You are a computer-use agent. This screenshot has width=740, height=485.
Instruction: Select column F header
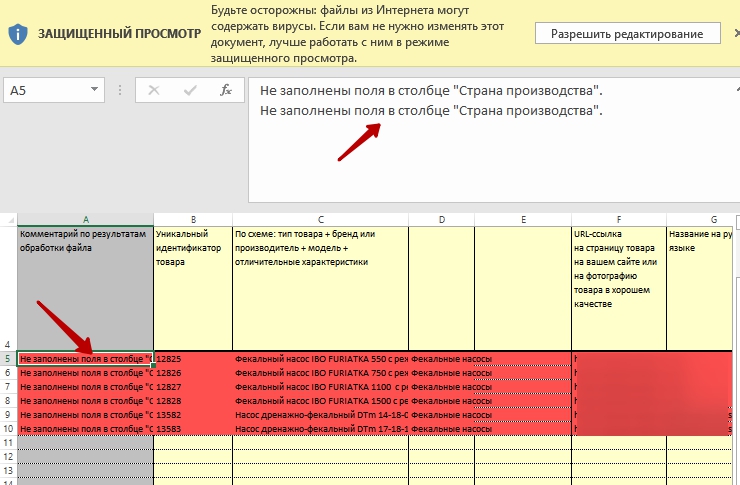pos(619,219)
